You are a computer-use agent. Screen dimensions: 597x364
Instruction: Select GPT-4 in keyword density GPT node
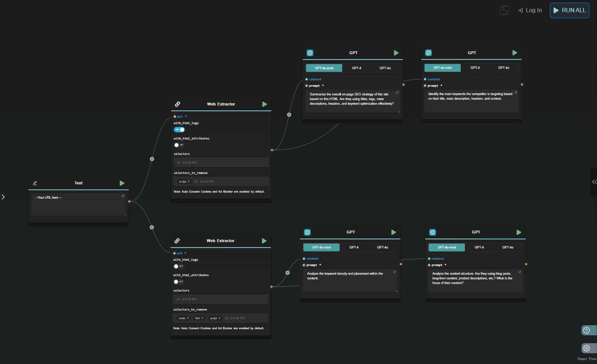354,247
